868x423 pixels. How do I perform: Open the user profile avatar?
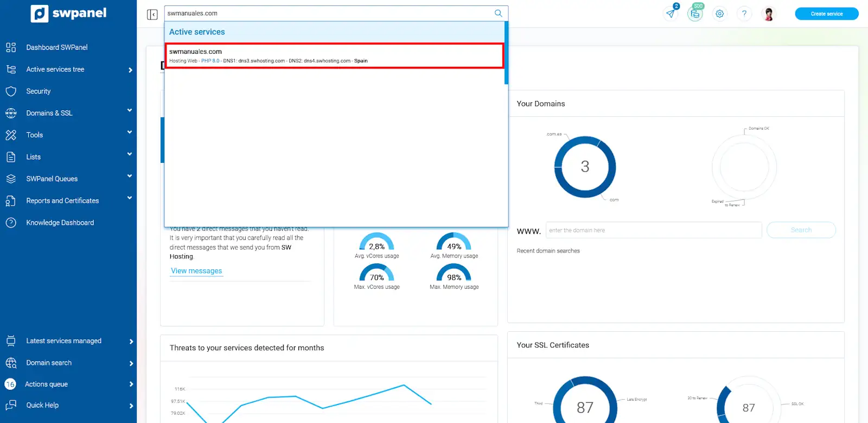click(x=768, y=14)
